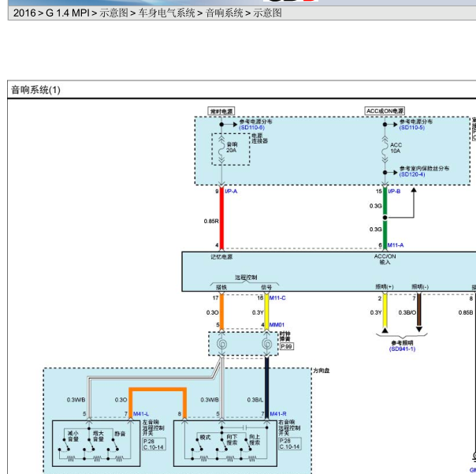Click the 向上搜索 switch symbol
Image resolution: width=476 pixels, height=474 pixels.
click(x=247, y=446)
